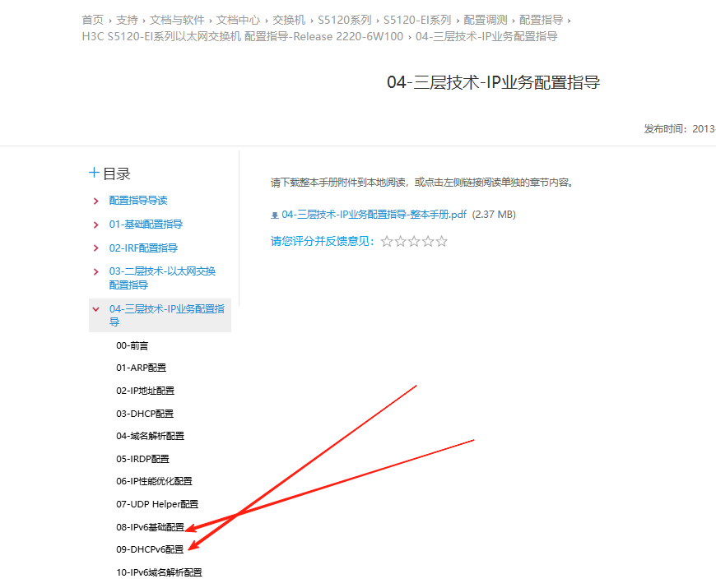
Task: Go to S5120-EI系列 in the breadcrumb
Action: point(417,20)
